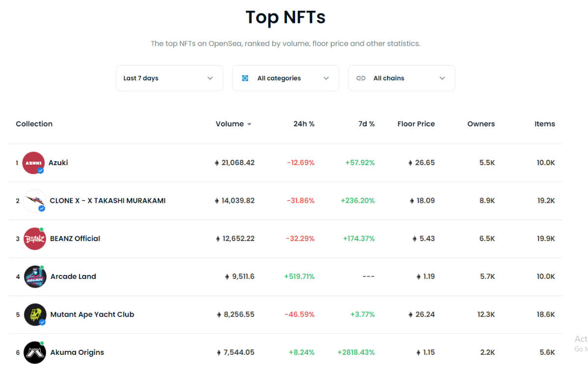This screenshot has width=588, height=370.
Task: Click the BEANZ Official red logo
Action: (35, 239)
